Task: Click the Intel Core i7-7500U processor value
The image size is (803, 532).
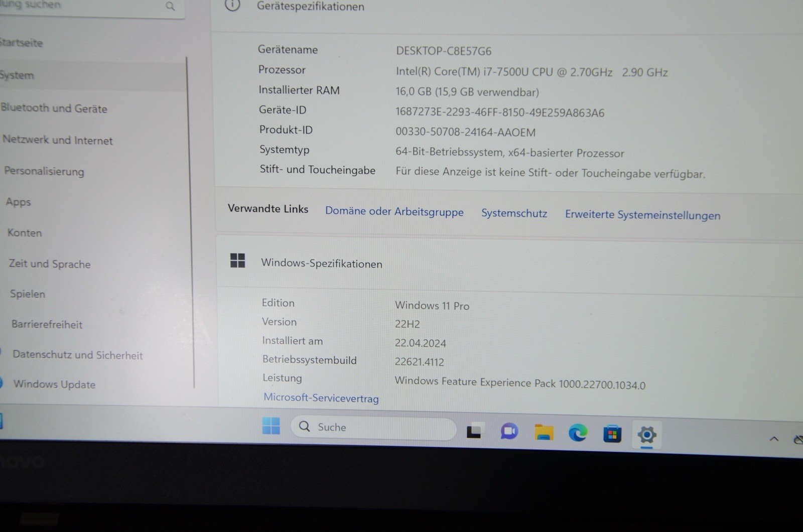Action: (531, 72)
